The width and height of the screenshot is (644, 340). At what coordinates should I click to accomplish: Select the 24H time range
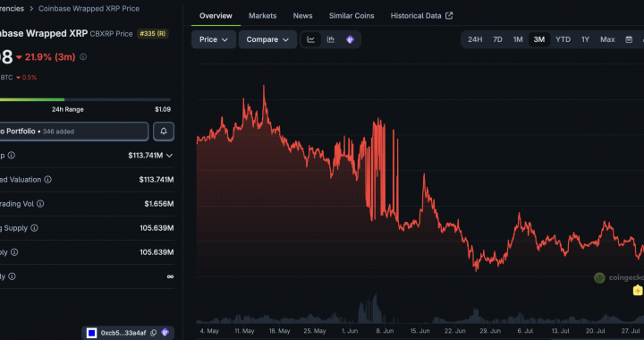pos(475,39)
